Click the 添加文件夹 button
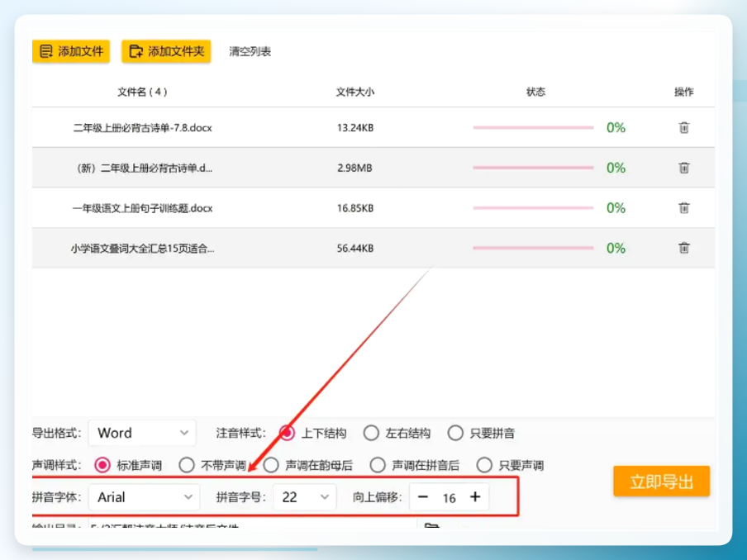Screen dimensions: 747x560 pos(166,51)
